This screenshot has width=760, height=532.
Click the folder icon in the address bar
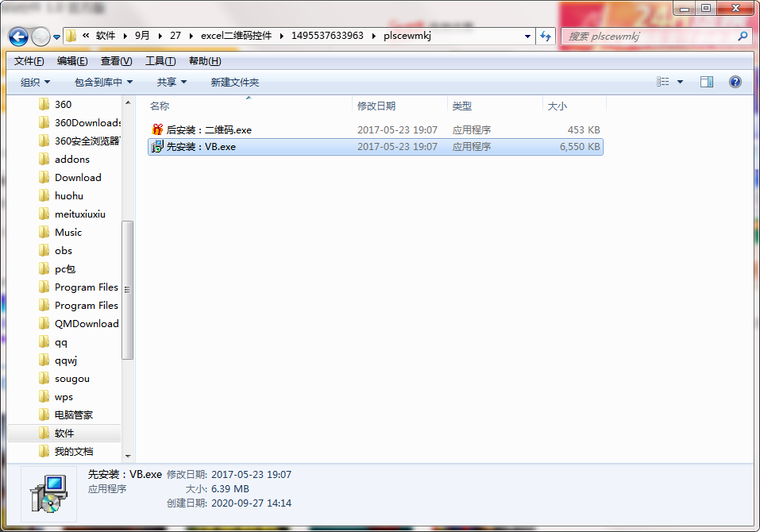(71, 37)
